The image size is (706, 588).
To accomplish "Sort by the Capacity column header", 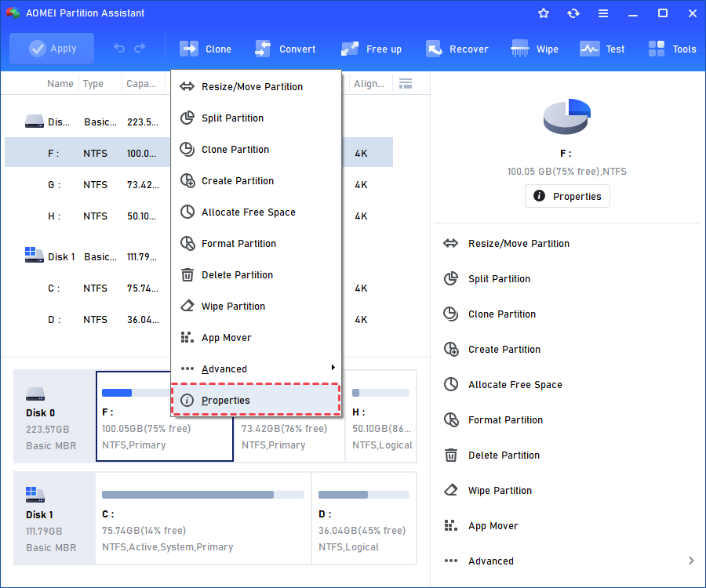I will [x=141, y=84].
